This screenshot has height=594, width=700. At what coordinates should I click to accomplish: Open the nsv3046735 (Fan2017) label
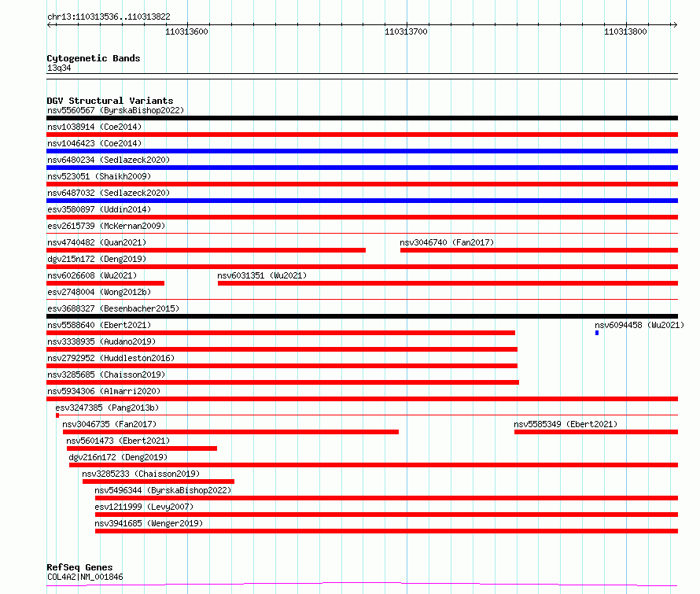point(109,424)
